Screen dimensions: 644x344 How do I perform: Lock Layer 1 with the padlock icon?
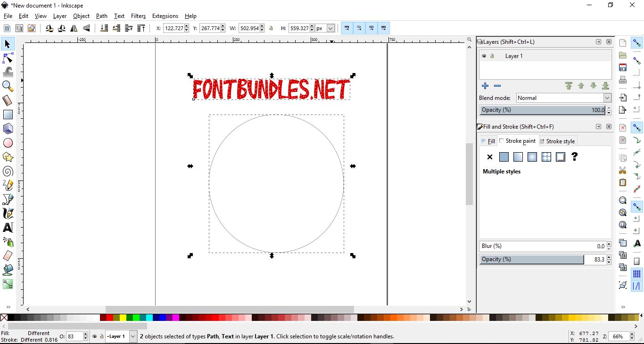[x=492, y=56]
